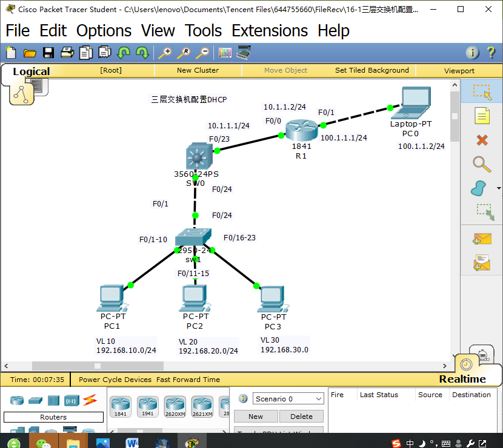Open the Help menu
Viewport: 503px width, 448px height.
pyautogui.click(x=334, y=31)
